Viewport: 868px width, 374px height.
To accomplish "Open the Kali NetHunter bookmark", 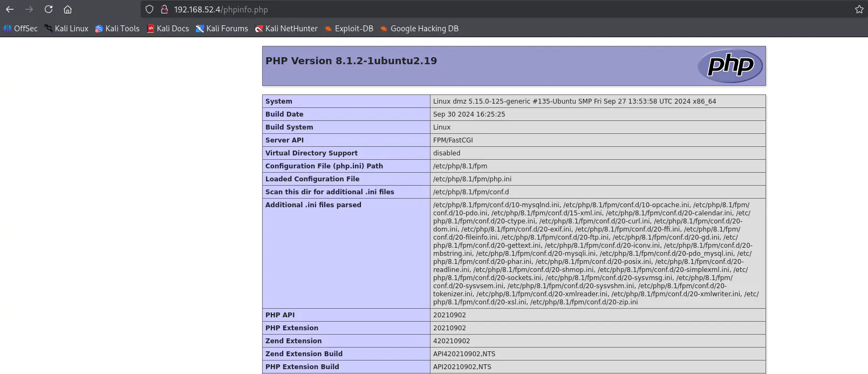I will (286, 29).
